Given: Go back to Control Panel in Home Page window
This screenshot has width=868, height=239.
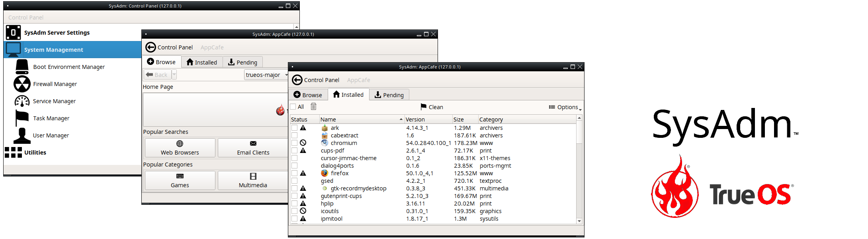Looking at the screenshot, I should click(x=169, y=47).
